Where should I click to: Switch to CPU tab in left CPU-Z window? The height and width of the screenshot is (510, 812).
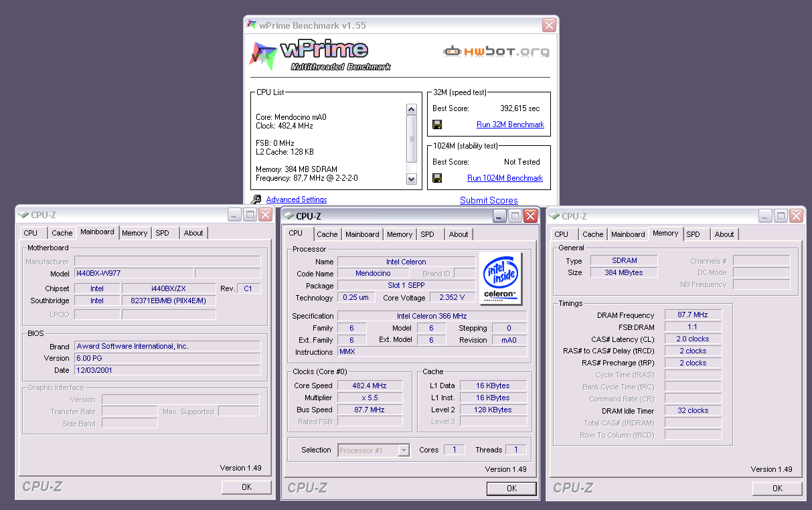31,233
